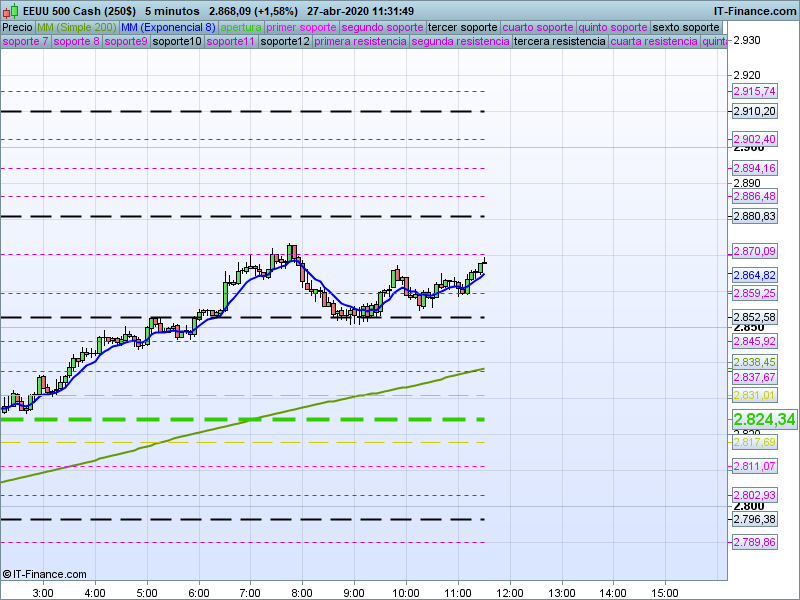
Task: Click the 2.915,74 price level tag
Action: pyautogui.click(x=755, y=91)
